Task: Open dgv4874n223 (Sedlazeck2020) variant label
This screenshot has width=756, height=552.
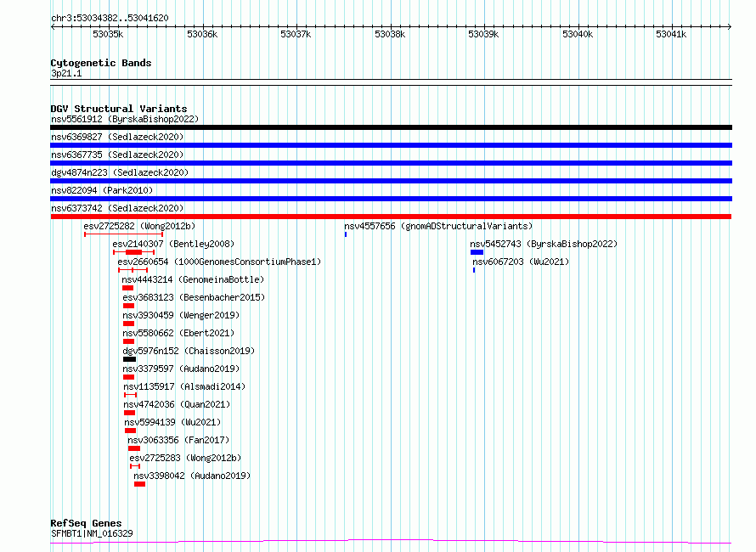Action: pos(120,172)
